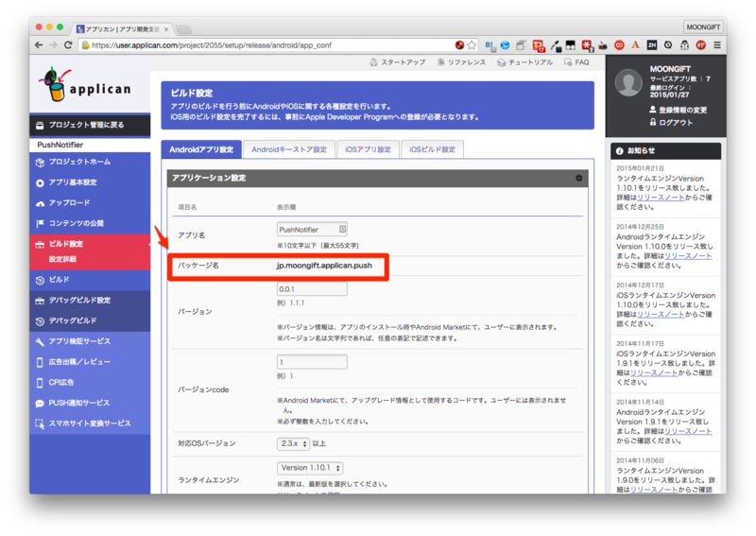Click the バージョン 0.0.1 input field
Viewport: 756px width, 536px height.
click(x=312, y=289)
